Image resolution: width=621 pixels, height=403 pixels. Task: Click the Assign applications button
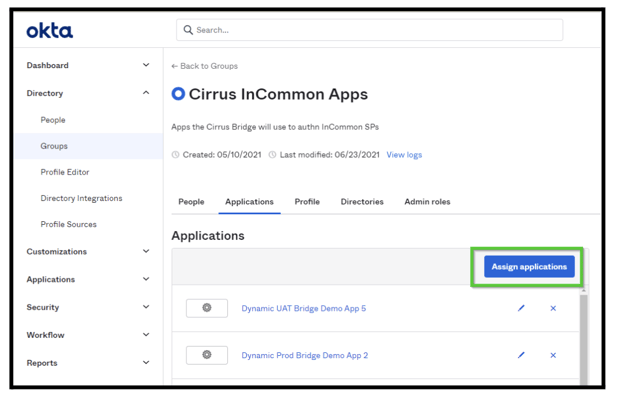529,267
